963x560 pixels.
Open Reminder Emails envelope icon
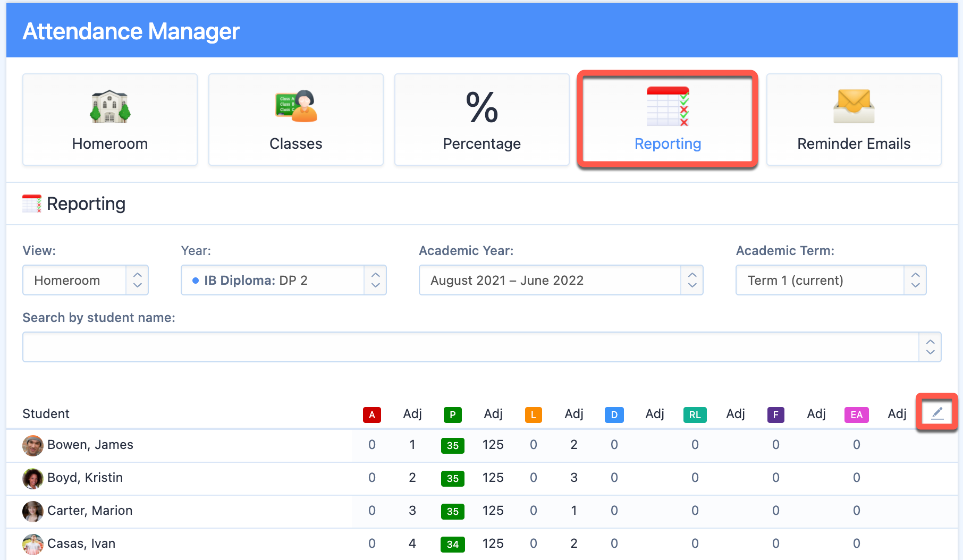pos(854,106)
